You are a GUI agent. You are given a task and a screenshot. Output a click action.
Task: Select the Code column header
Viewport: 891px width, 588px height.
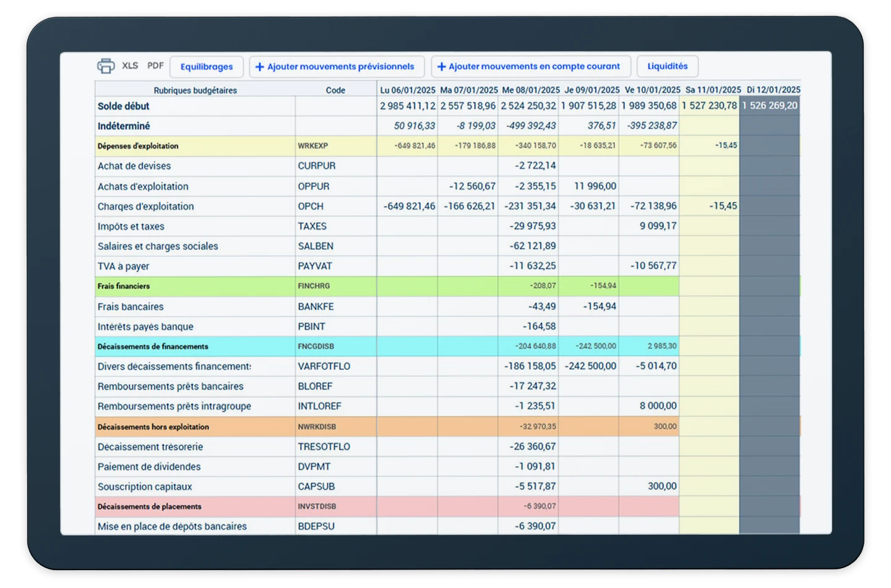pos(335,90)
